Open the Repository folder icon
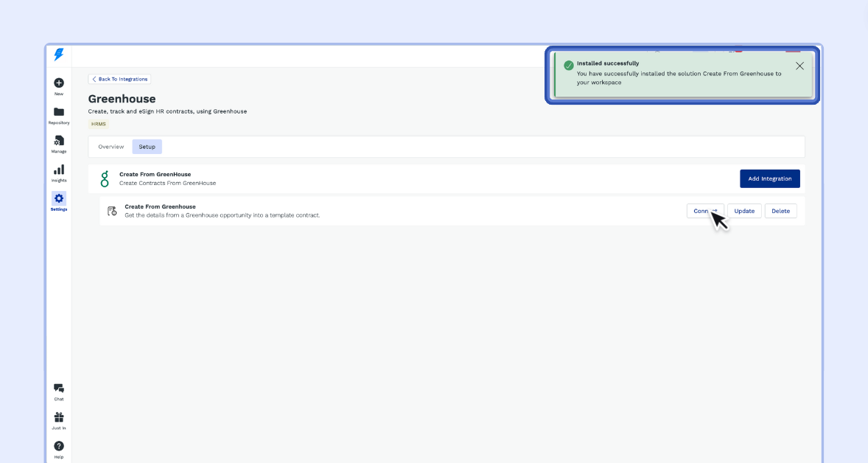 (x=59, y=112)
